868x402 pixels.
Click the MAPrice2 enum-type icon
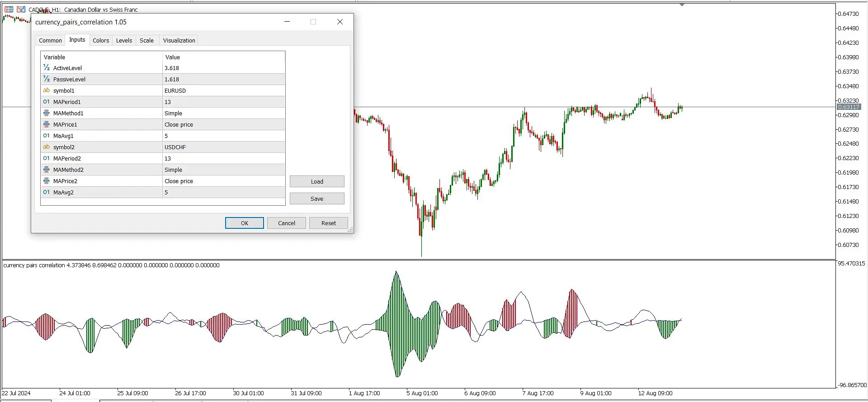point(47,181)
